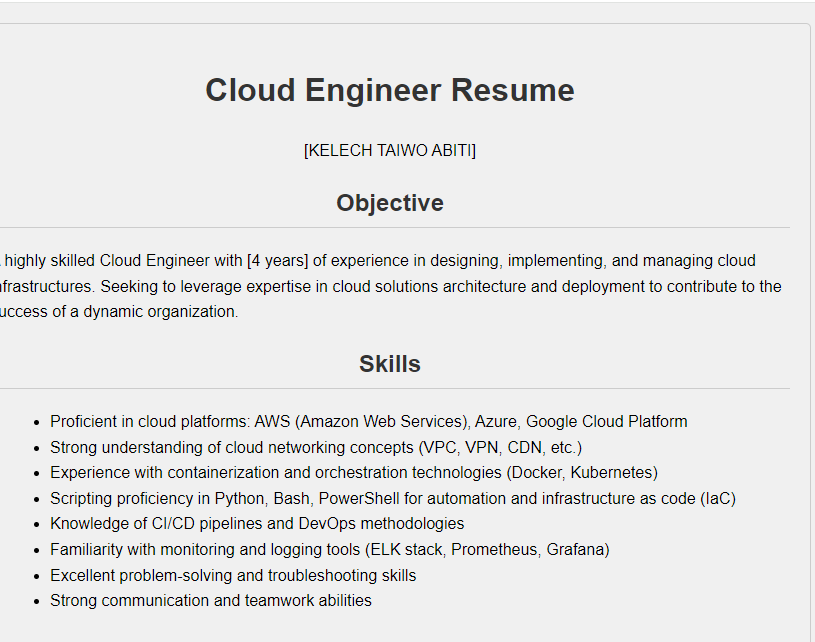The width and height of the screenshot is (815, 642).
Task: Click the scripting proficiency bullet
Action: coord(392,498)
